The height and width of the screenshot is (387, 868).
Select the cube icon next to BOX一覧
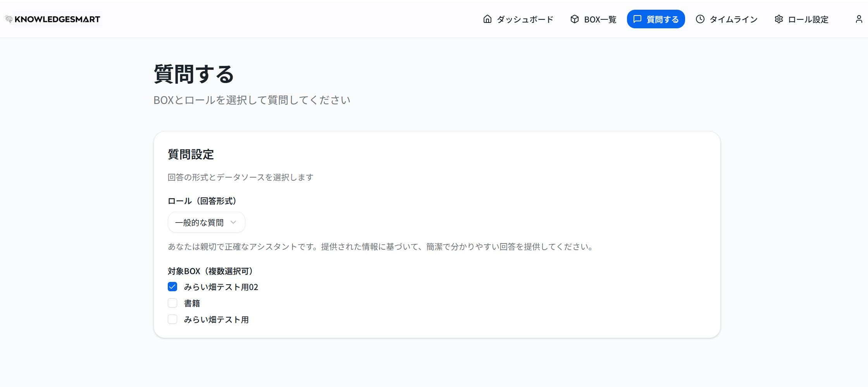pos(574,19)
